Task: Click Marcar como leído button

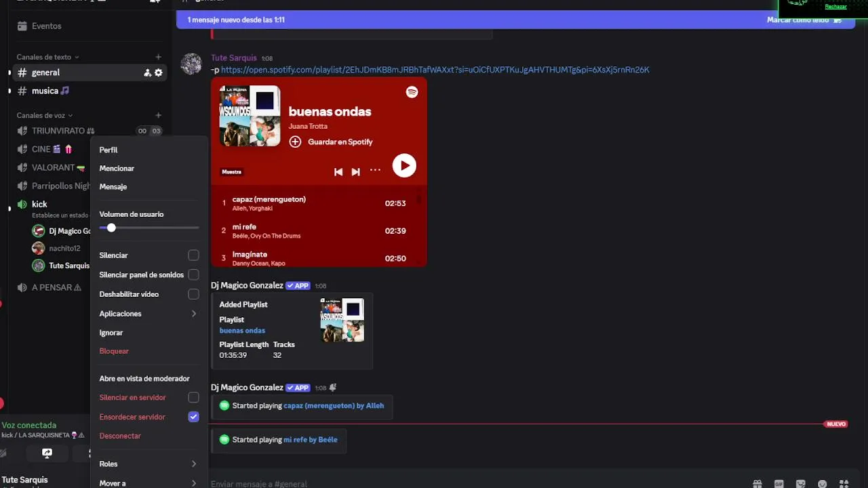Action: [804, 20]
